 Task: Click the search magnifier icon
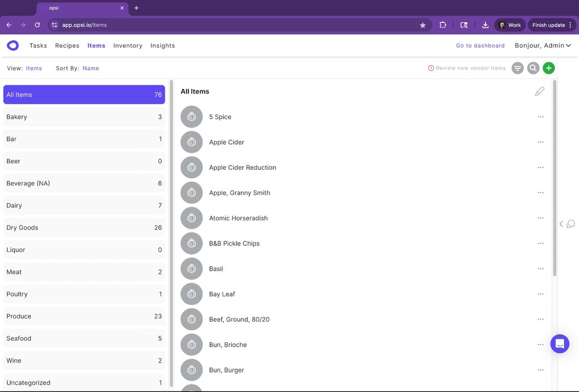[533, 68]
